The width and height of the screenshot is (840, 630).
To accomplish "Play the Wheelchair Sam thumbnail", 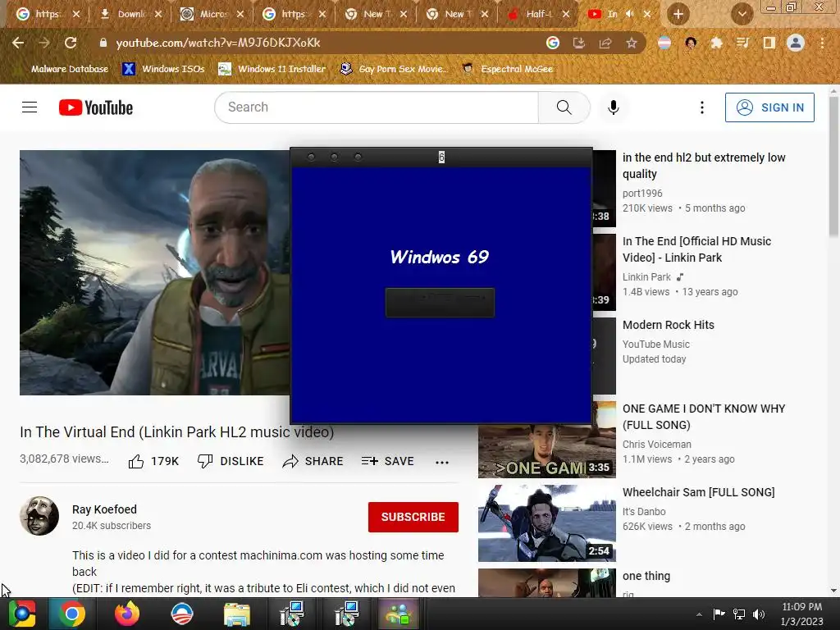I will click(x=547, y=523).
